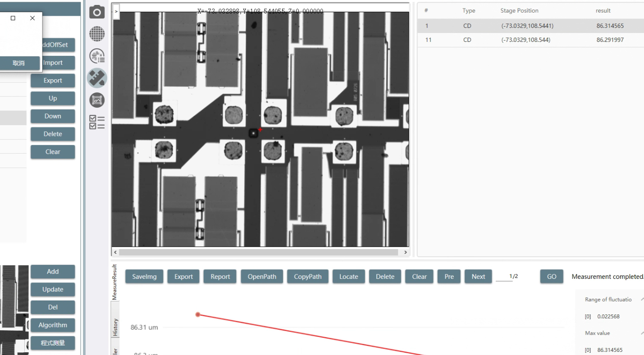
Task: Click the # column header
Action: click(x=426, y=10)
